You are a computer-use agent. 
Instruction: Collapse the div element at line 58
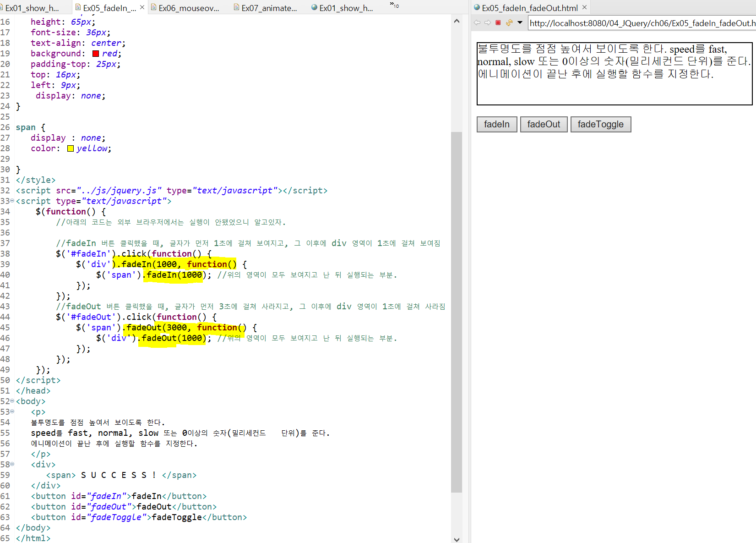tap(12, 464)
